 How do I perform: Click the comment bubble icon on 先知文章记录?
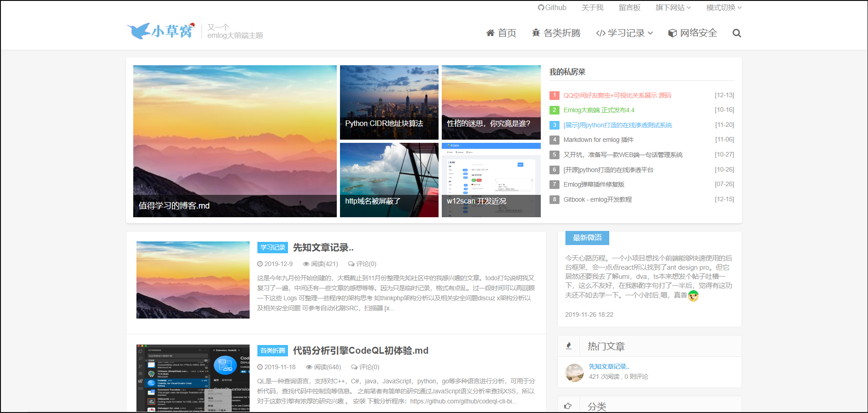(x=351, y=263)
